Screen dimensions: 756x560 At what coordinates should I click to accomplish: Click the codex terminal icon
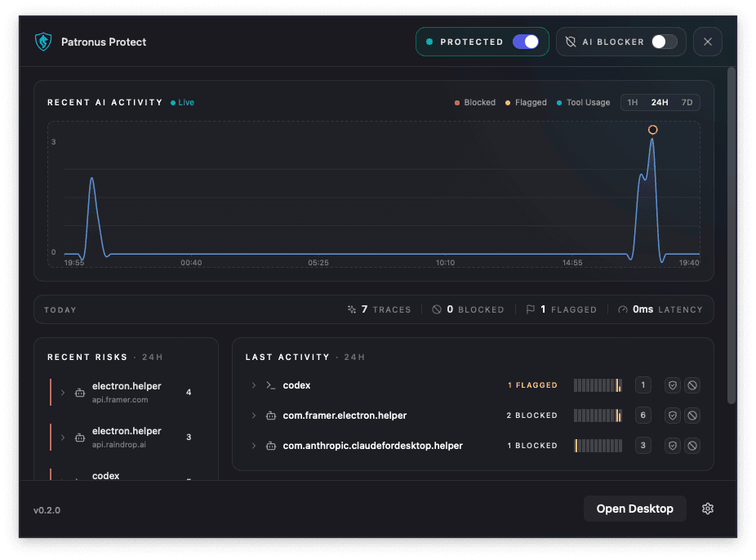pos(271,385)
